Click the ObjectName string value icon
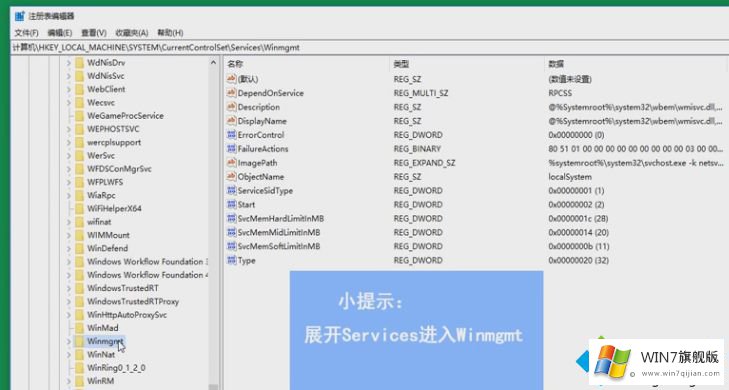 [x=231, y=177]
